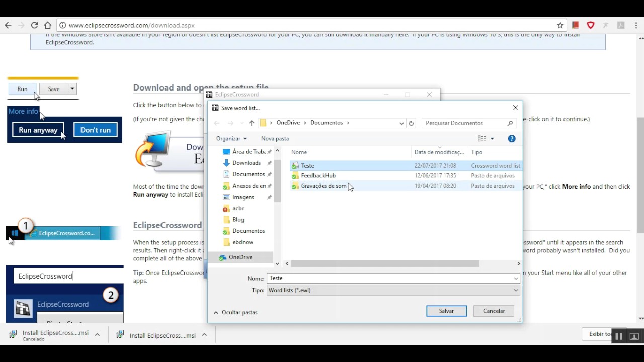Click the Salvar button
644x362 pixels.
coord(446,311)
